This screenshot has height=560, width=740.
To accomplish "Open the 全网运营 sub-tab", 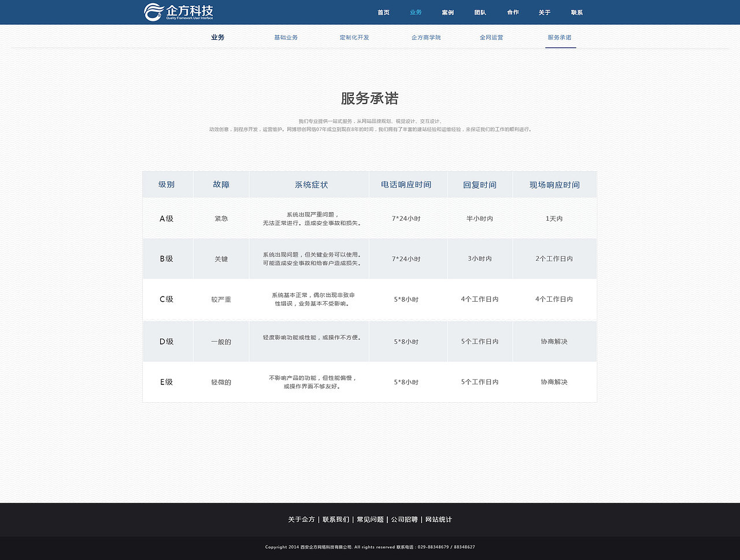I will click(x=491, y=38).
